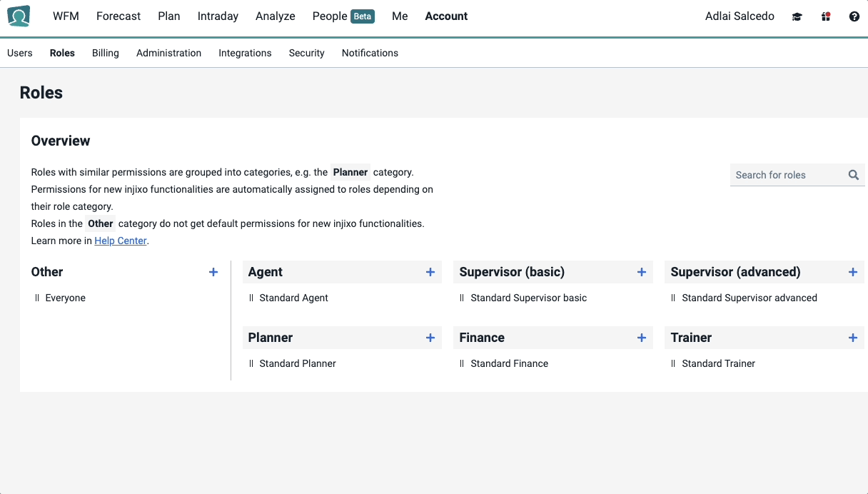Open the Help Center link
This screenshot has width=868, height=494.
pyautogui.click(x=120, y=241)
